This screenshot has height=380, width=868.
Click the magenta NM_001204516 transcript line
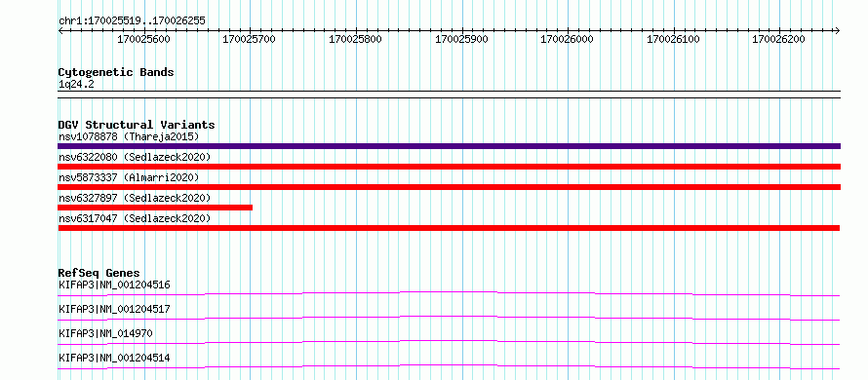pyautogui.click(x=449, y=293)
